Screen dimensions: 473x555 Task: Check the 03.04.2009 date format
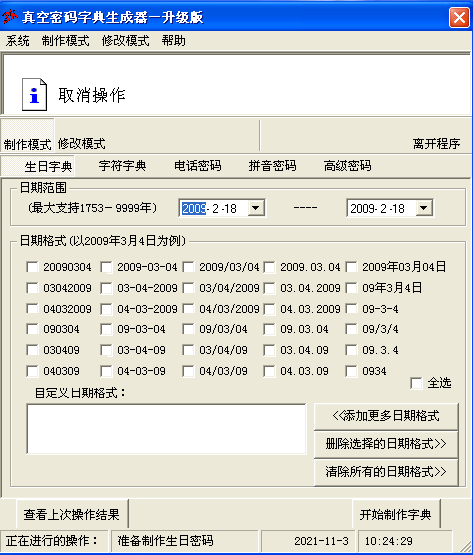point(269,288)
